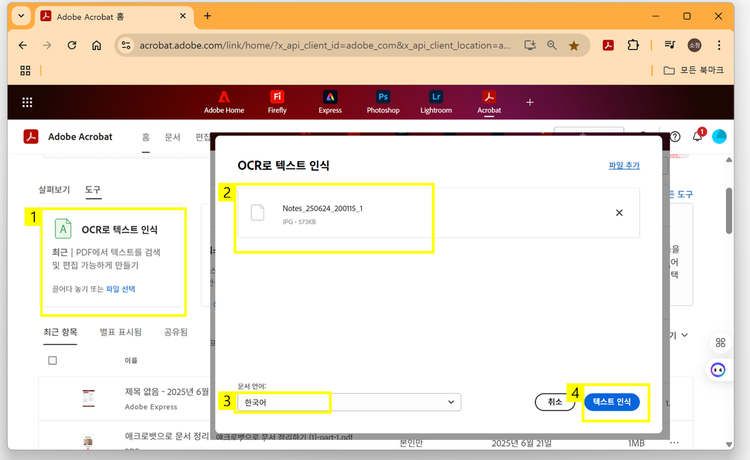This screenshot has height=460, width=750.
Task: Go to the browser home page
Action: pyautogui.click(x=97, y=45)
